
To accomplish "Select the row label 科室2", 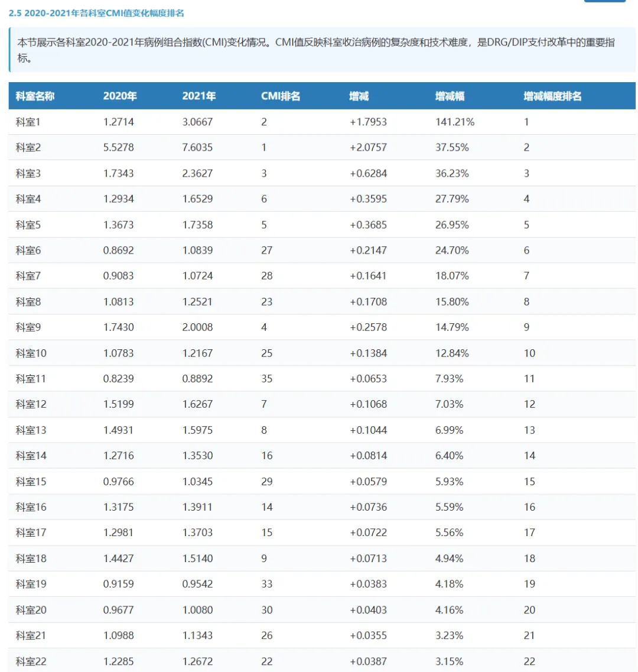I will tap(28, 147).
